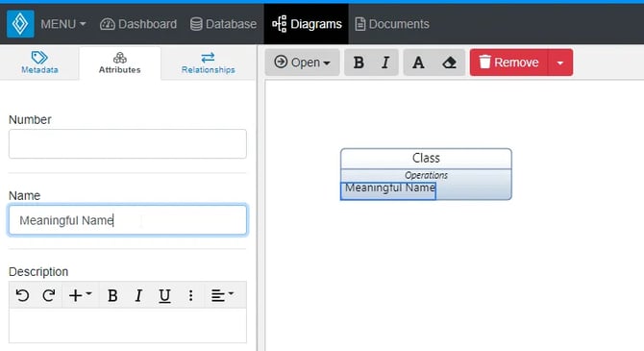Image resolution: width=644 pixels, height=351 pixels.
Task: Apply italic in Description editor
Action: 138,295
